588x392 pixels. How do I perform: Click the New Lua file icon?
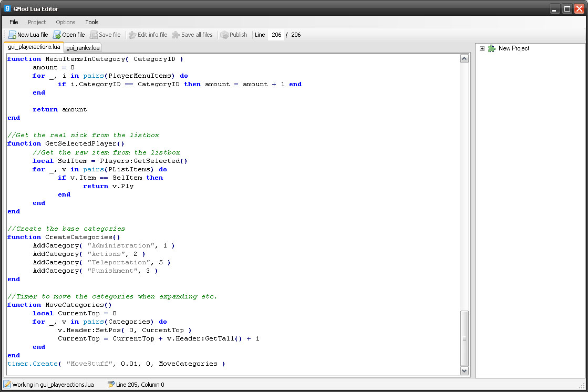tap(12, 35)
